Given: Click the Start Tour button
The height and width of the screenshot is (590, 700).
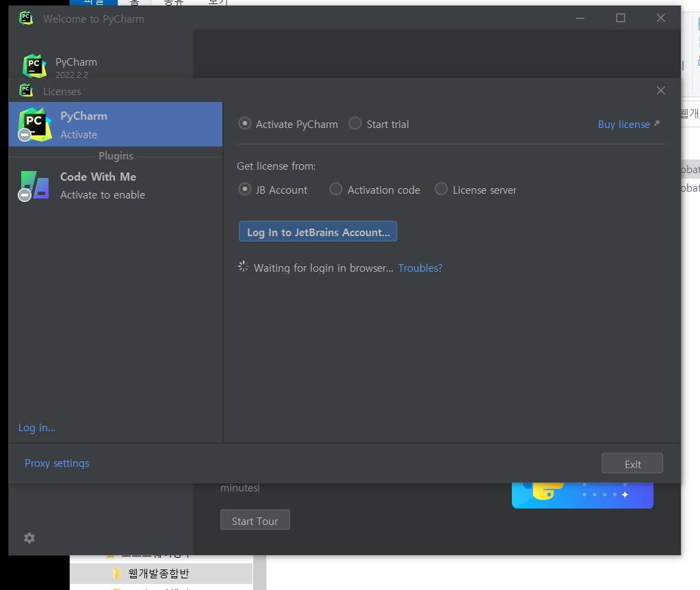Looking at the screenshot, I should (x=255, y=520).
